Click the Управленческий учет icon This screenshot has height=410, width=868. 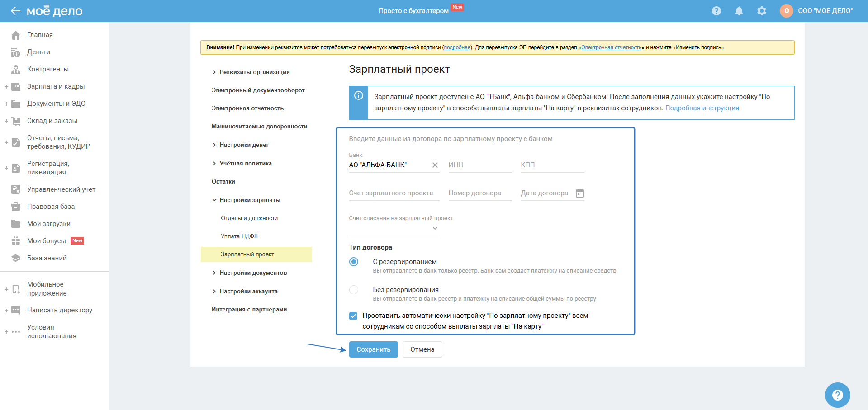pos(16,189)
